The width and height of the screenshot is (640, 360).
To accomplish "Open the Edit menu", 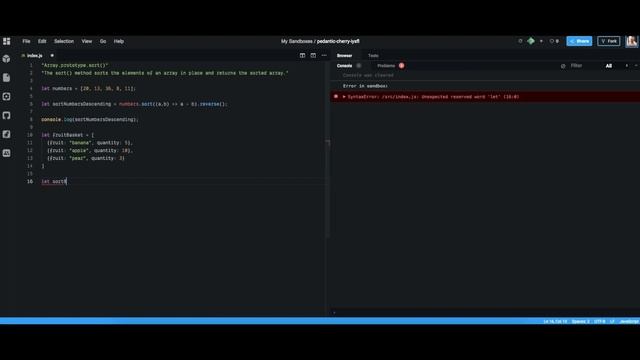I will pos(42,41).
